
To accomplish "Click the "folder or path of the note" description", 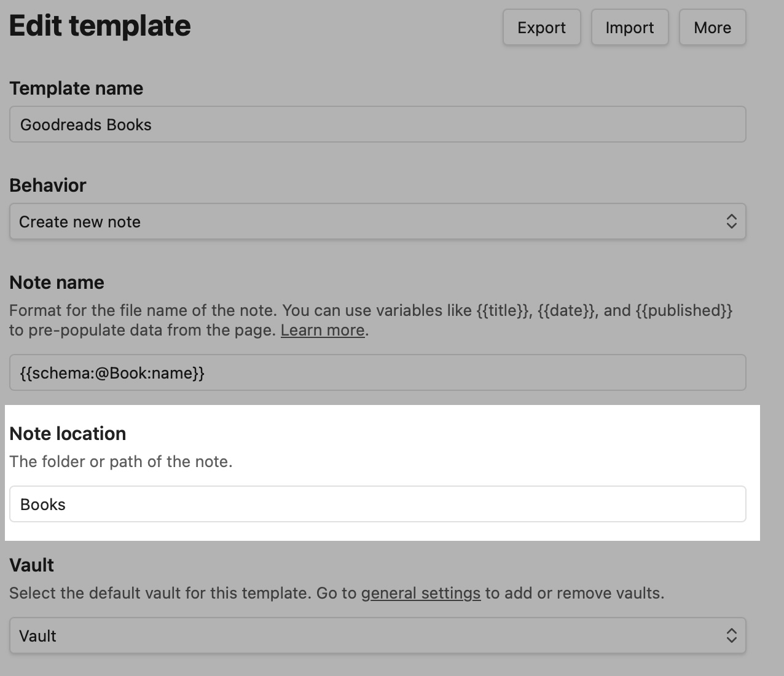I will click(121, 462).
